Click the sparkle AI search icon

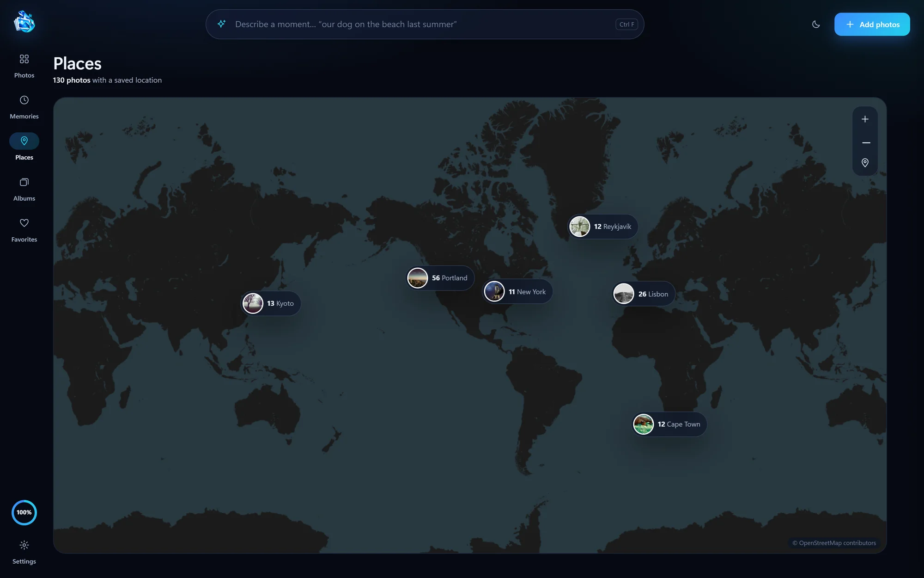point(222,24)
